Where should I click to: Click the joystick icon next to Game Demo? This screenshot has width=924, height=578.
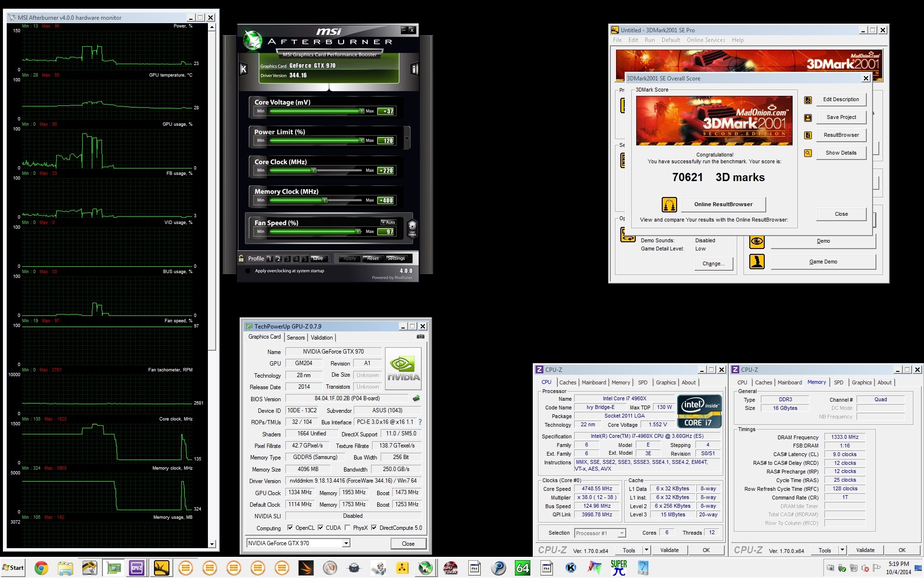(757, 262)
